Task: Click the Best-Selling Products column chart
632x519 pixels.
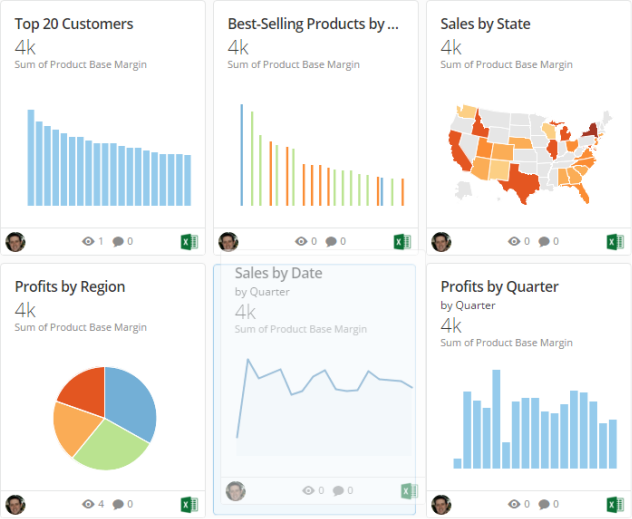Action: coord(322,155)
